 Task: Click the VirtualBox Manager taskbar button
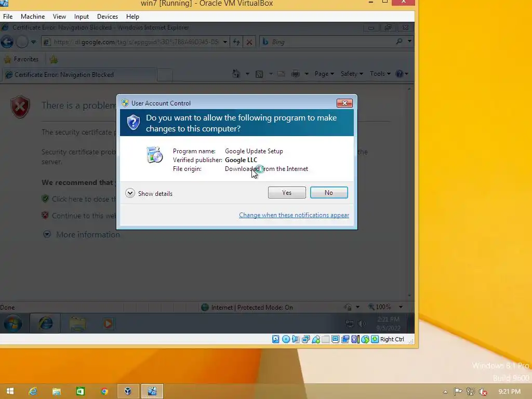(128, 391)
